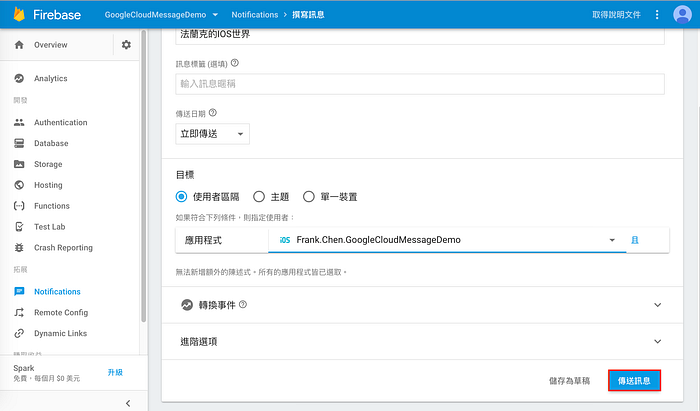Click the 傳送訊息 send button

(x=634, y=381)
